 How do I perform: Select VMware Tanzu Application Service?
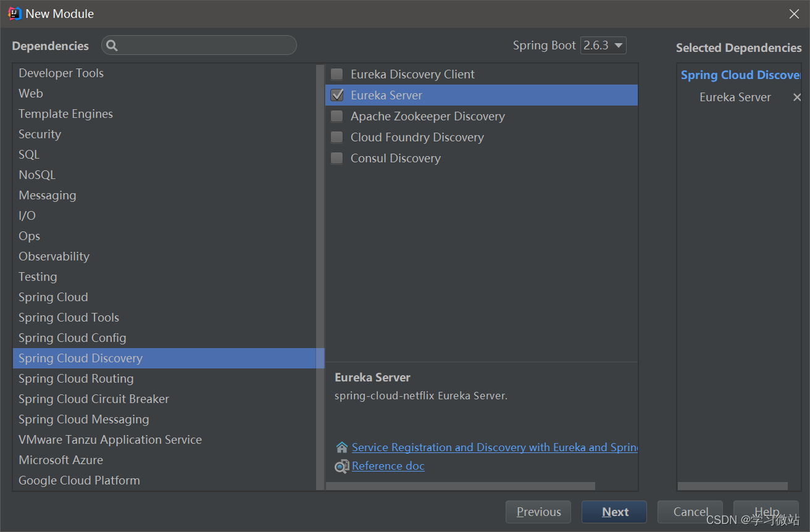(164, 439)
